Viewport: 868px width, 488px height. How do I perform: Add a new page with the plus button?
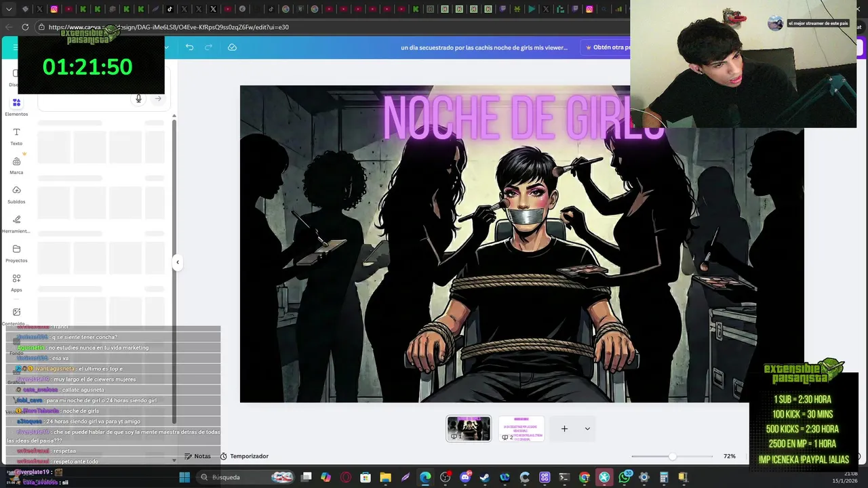[564, 428]
